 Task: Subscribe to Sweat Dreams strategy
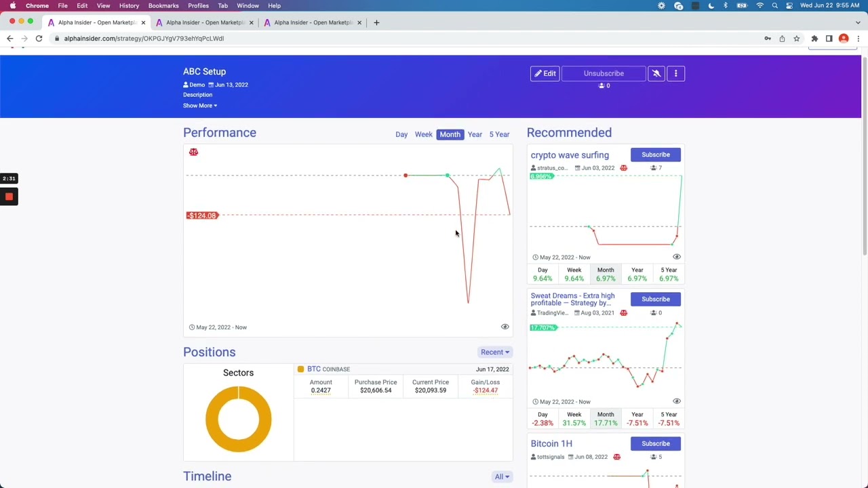coord(655,299)
